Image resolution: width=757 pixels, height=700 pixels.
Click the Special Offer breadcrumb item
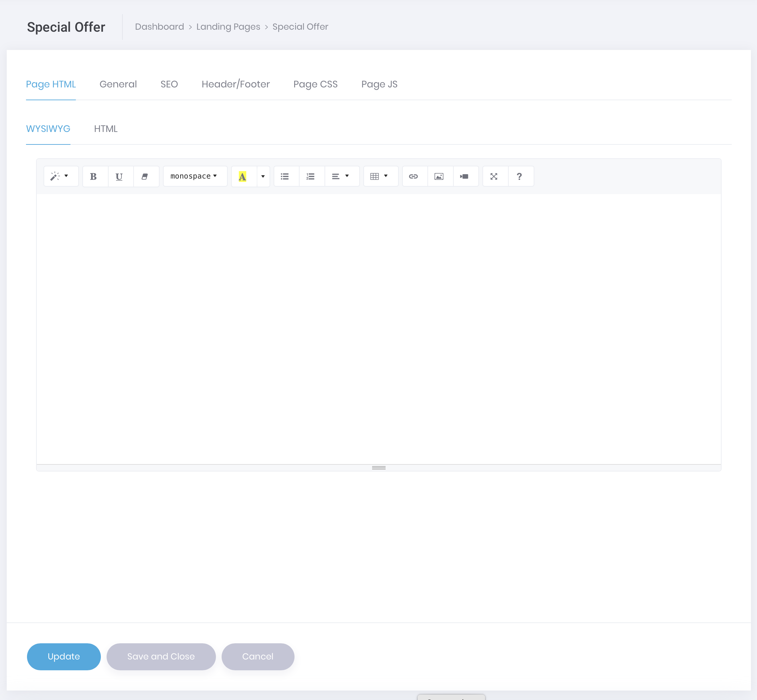pos(300,27)
